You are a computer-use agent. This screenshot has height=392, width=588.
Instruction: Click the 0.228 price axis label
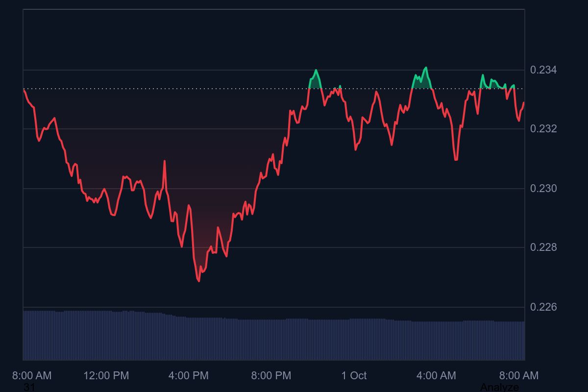[x=543, y=247]
